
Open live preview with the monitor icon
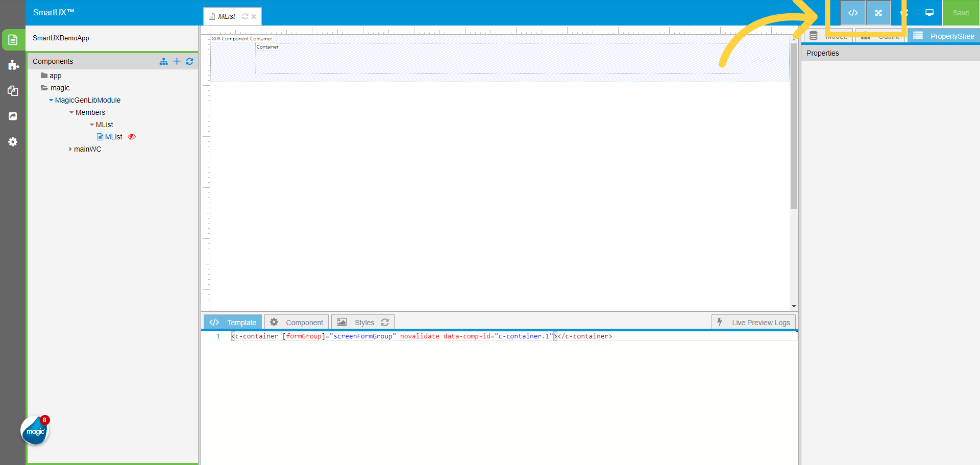pyautogui.click(x=929, y=13)
